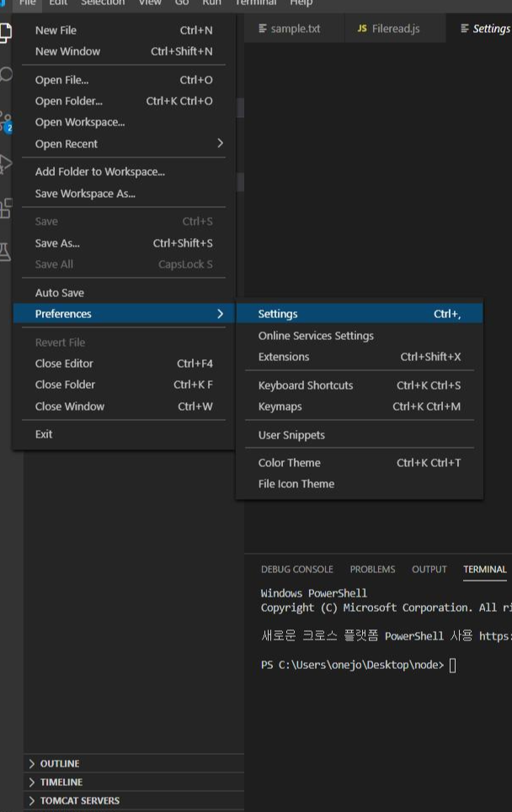
Task: Open User Snippets entry
Action: tap(359, 435)
